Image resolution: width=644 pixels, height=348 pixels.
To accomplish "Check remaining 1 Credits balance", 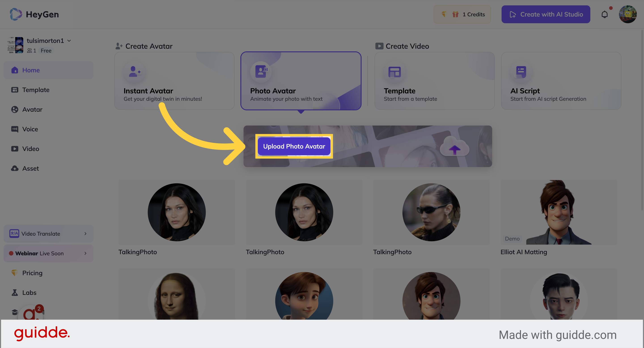I will 462,14.
